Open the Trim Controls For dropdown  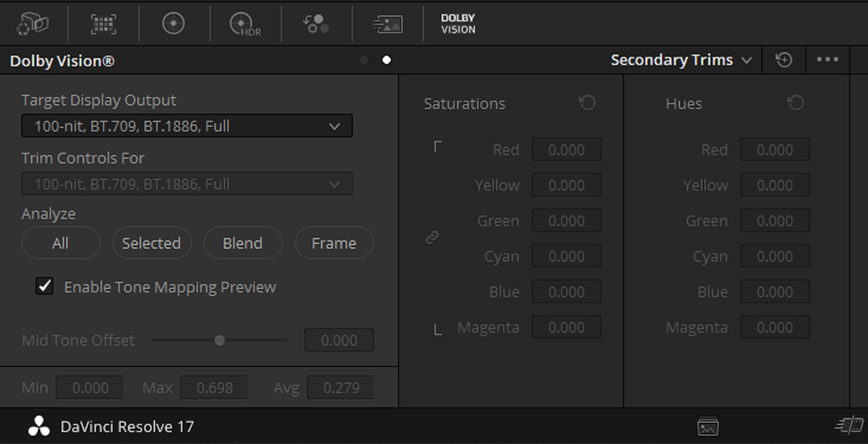(187, 184)
